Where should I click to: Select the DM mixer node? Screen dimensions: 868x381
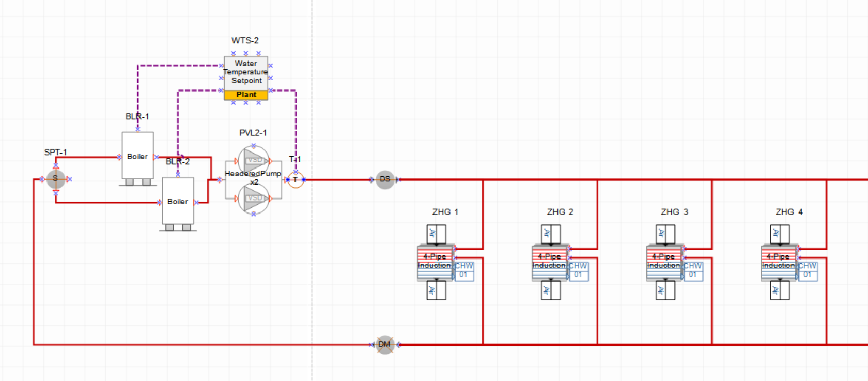pos(384,344)
